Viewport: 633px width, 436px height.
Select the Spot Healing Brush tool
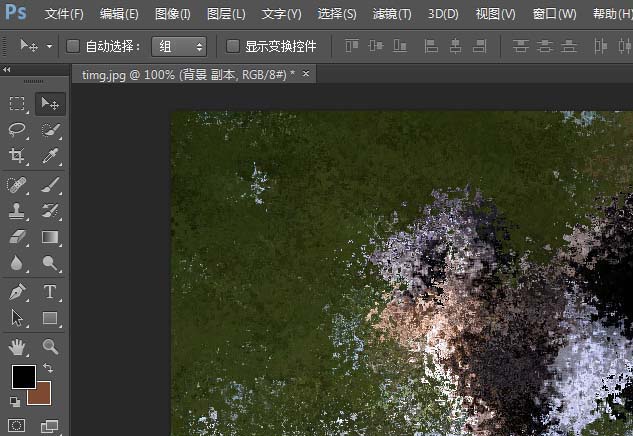(x=17, y=185)
